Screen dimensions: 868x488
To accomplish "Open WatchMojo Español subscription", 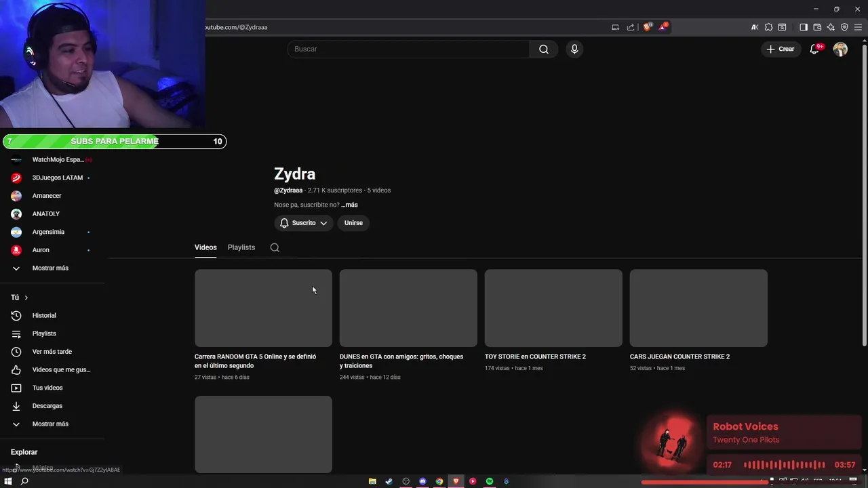I will click(52, 160).
